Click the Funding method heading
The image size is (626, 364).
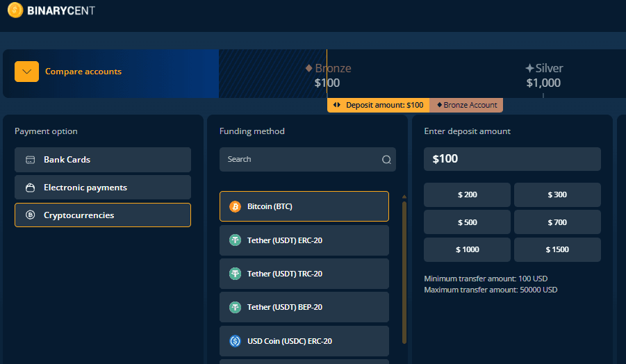pos(252,131)
